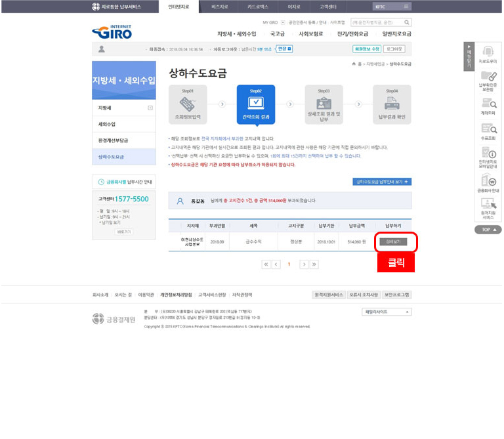Expand the 지방세 submenu plus icon
504x439 pixels.
point(150,108)
